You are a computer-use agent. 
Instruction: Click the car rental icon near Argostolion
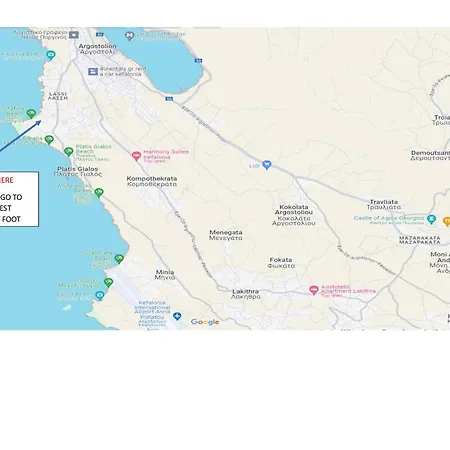coord(93,71)
